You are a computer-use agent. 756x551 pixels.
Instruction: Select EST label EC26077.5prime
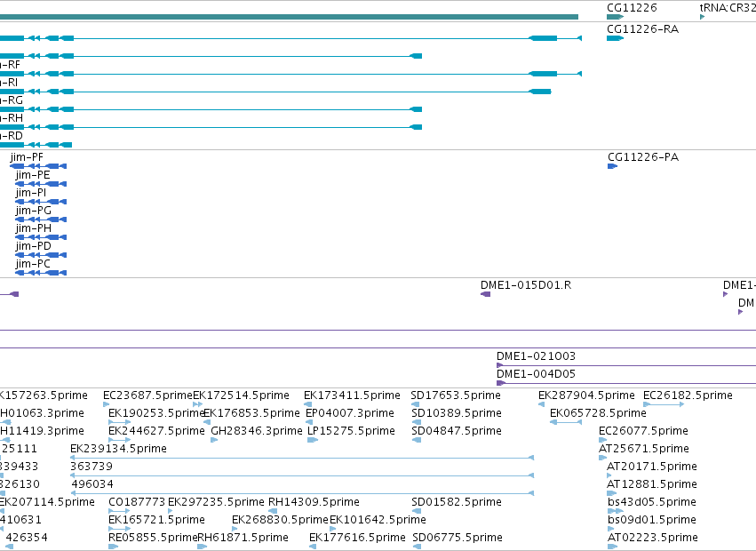coord(643,431)
